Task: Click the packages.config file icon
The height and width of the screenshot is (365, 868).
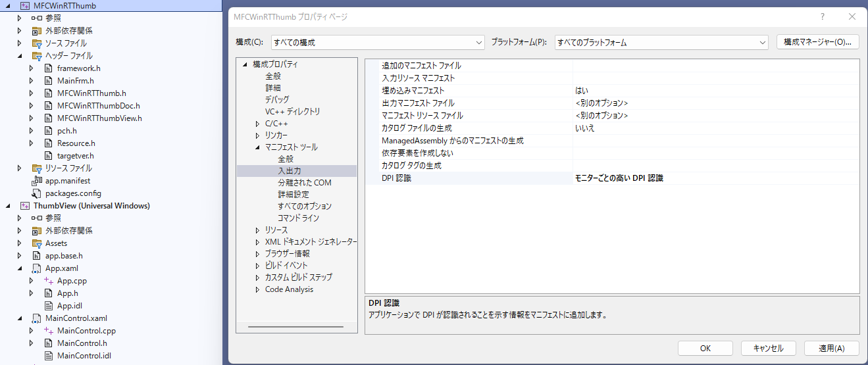Action: point(37,193)
